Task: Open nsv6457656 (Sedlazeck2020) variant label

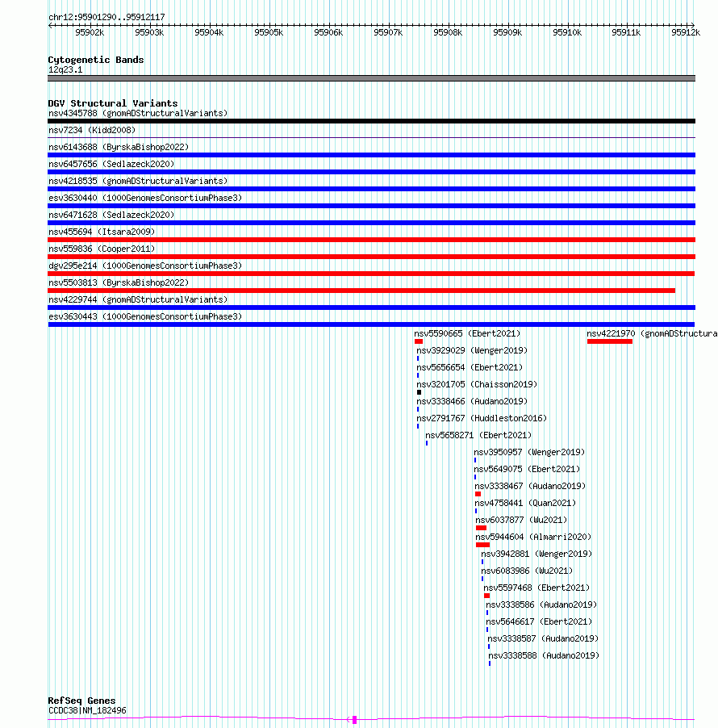Action: coord(111,165)
